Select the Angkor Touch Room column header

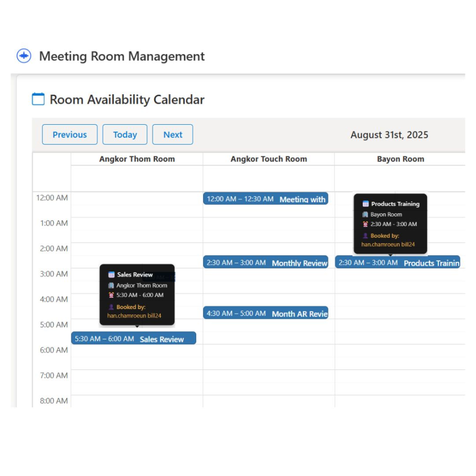(x=268, y=159)
